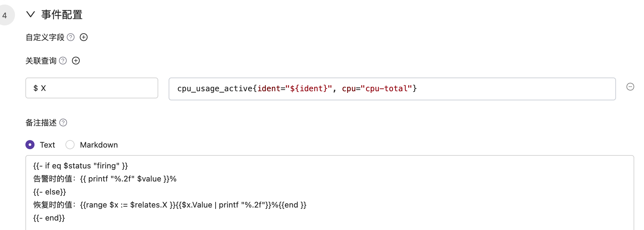Open help tooltip for 备注描述
644x230 pixels.
(x=63, y=122)
